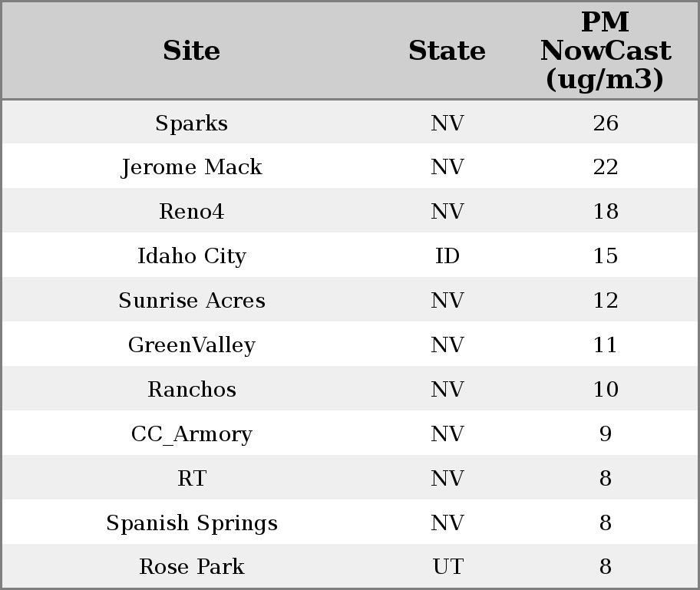Viewport: 700px width, 590px height.
Task: Select the Sparks site cell
Action: point(192,123)
